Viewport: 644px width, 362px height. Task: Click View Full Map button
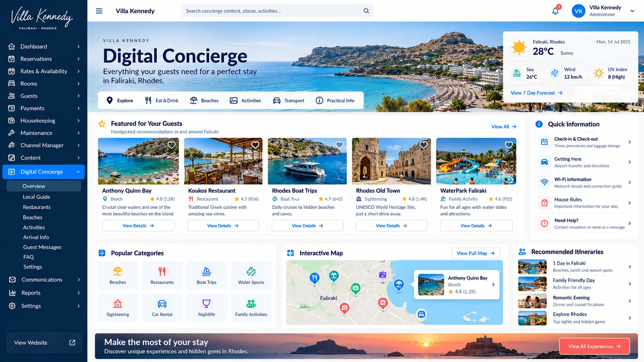(476, 253)
